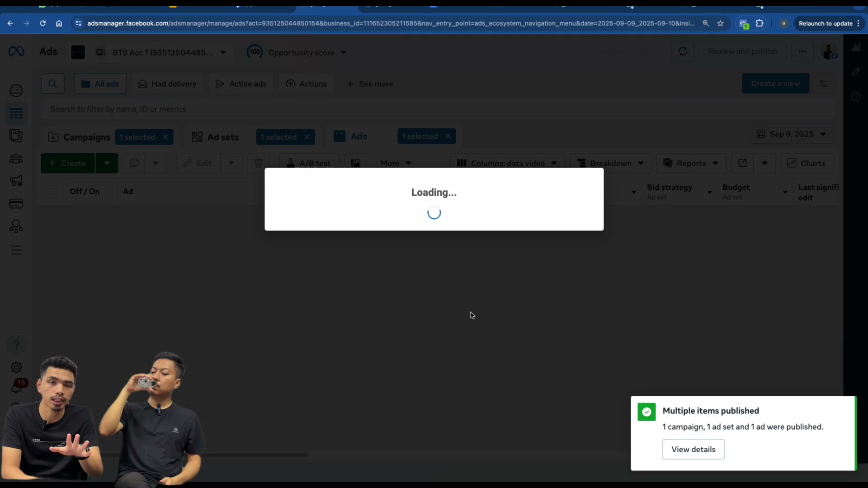Viewport: 868px width, 488px height.
Task: Click View details in the published notification
Action: (x=693, y=449)
